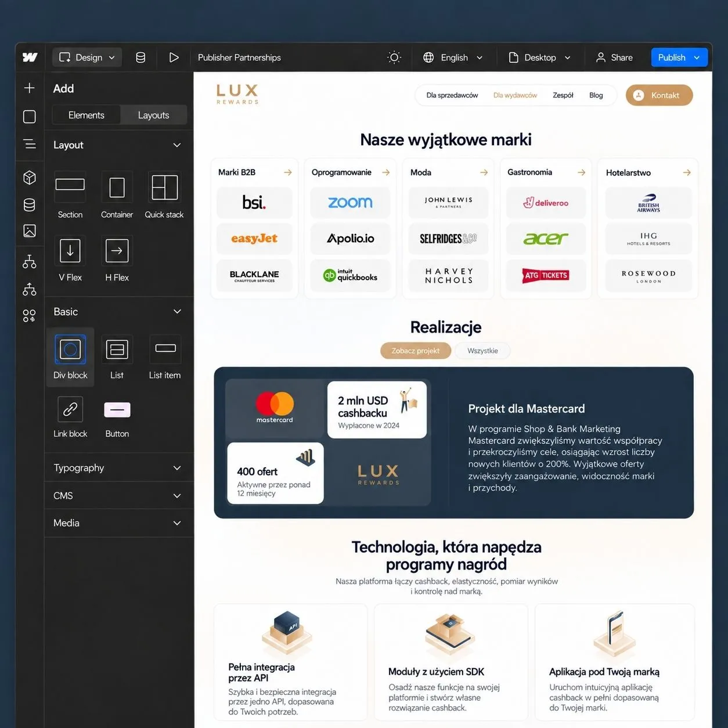Click the 400 ofert card
728x728 pixels.
(x=275, y=473)
